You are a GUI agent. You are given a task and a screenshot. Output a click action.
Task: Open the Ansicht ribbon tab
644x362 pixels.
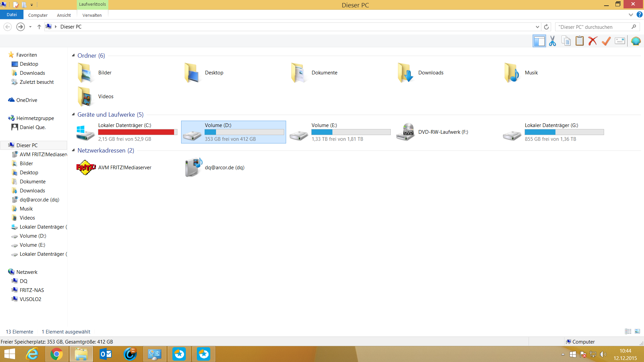[64, 15]
